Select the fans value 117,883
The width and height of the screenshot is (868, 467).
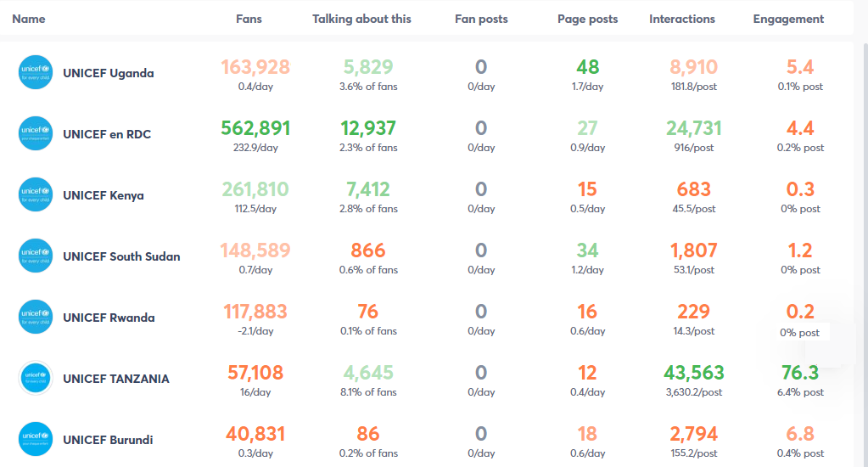tap(255, 312)
